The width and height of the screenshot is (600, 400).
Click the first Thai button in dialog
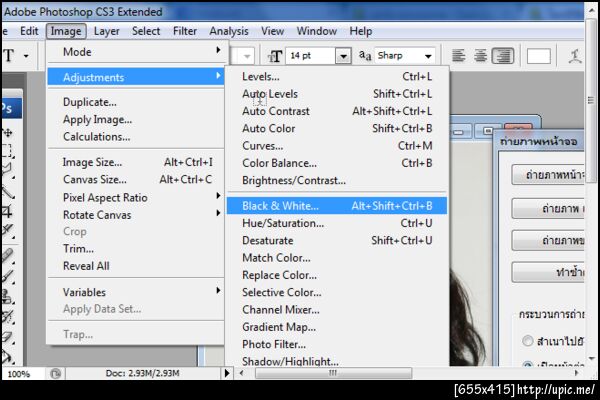point(548,175)
